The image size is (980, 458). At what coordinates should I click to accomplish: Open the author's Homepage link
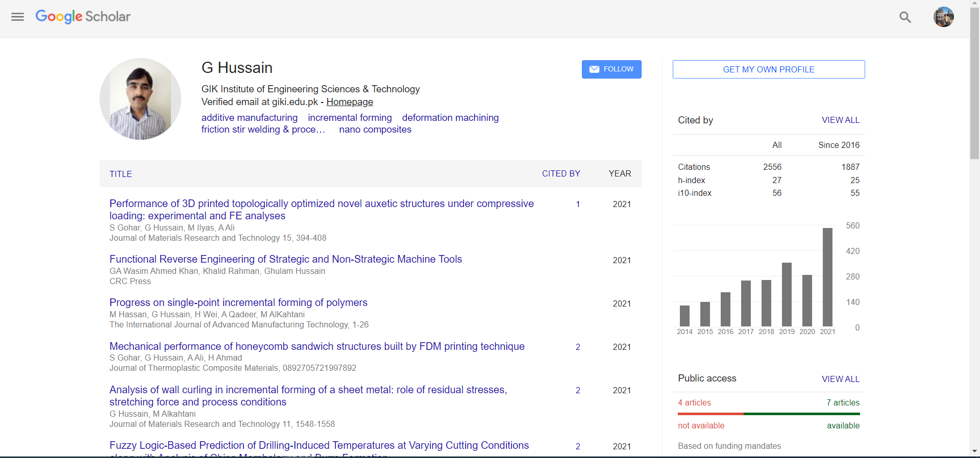tap(350, 102)
